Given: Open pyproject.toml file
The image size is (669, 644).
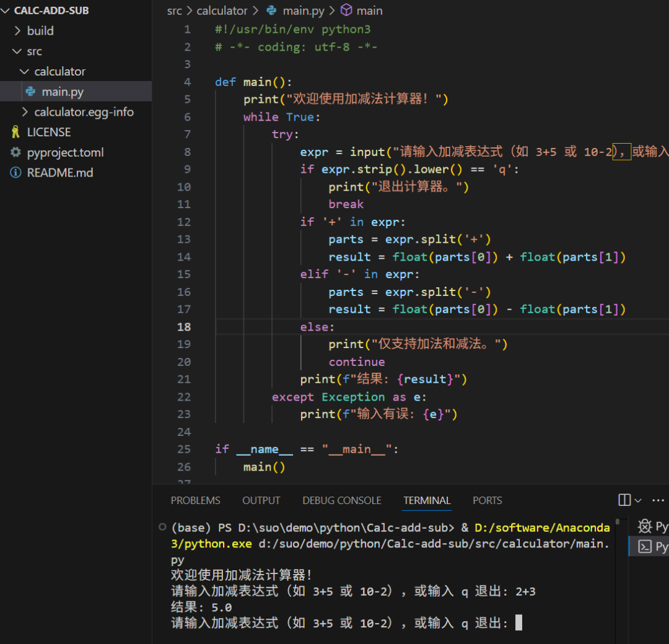Looking at the screenshot, I should pyautogui.click(x=65, y=153).
